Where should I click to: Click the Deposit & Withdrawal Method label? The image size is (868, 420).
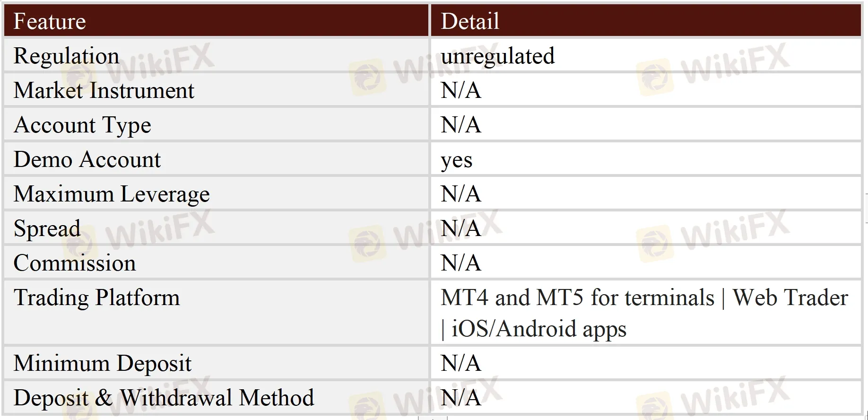pyautogui.click(x=164, y=398)
